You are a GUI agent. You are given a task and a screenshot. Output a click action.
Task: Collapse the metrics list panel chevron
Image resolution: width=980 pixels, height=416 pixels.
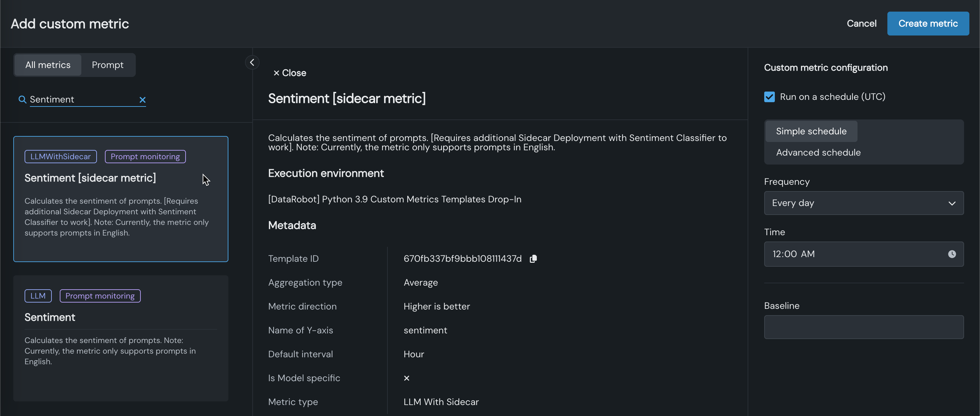pos(252,62)
